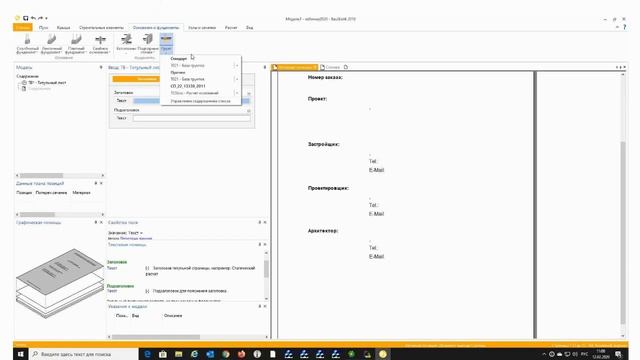The width and height of the screenshot is (640, 360).
Task: Switch to the Пуск ribbon tab
Action: click(x=43, y=27)
